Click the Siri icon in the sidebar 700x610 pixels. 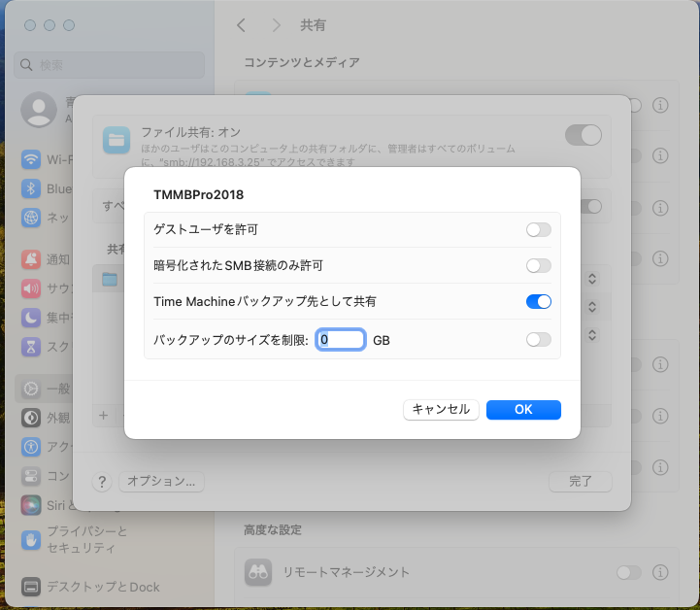point(31,505)
